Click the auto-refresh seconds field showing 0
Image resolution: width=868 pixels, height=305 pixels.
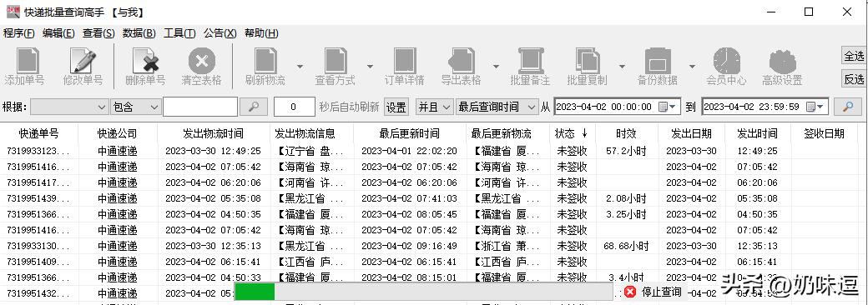pyautogui.click(x=294, y=107)
